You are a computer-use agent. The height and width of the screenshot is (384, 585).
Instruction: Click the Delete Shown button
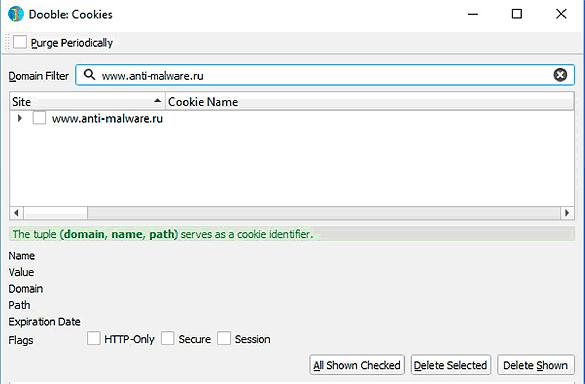[535, 365]
